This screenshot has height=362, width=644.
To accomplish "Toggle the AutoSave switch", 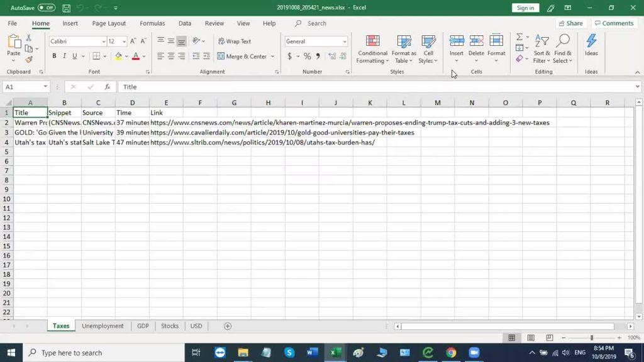I will coord(46,8).
